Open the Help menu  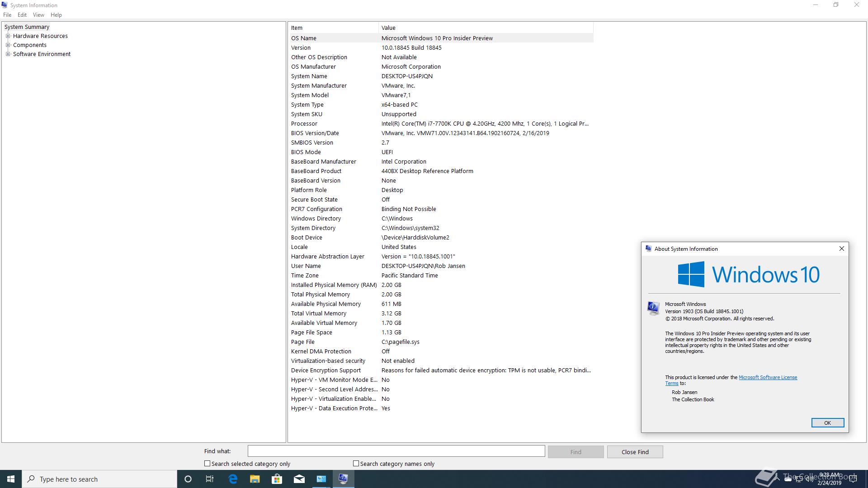(56, 15)
